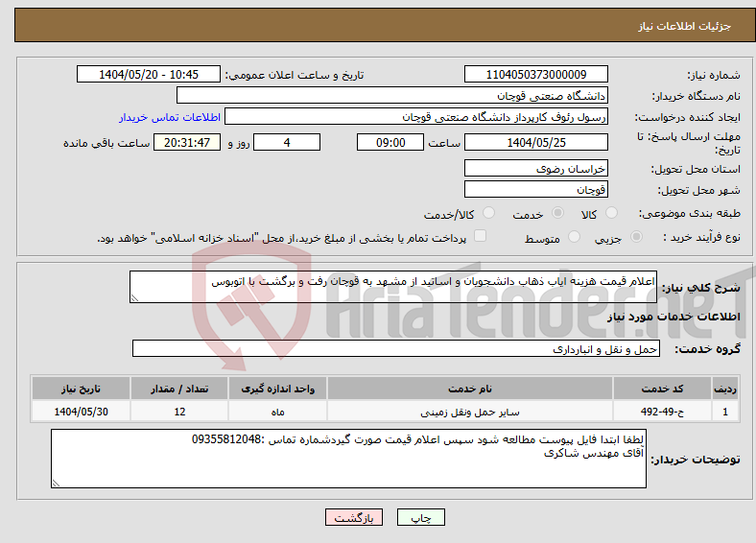756x543 pixels.
Task: Click the announcement date field 1404/05/20 - 10:45
Action: coord(149,74)
